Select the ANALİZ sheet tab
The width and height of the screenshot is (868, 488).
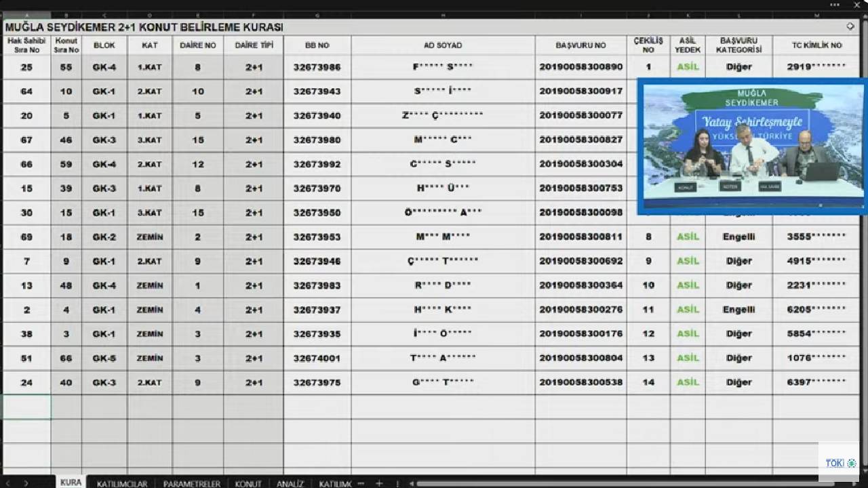pyautogui.click(x=290, y=484)
